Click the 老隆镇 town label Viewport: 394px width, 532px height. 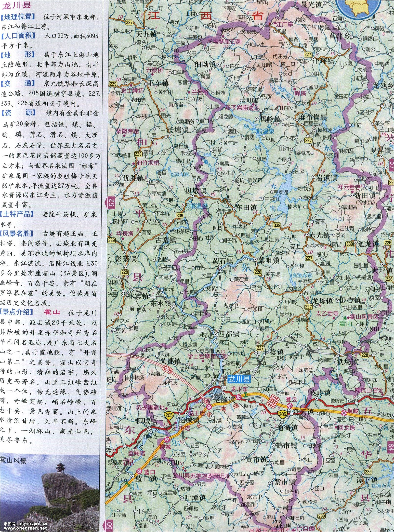pos(225,400)
